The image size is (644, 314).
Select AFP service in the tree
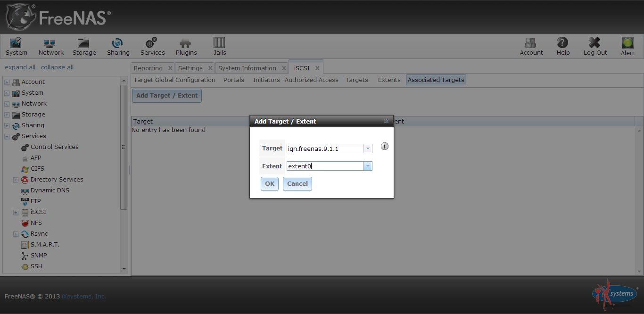[x=36, y=158]
